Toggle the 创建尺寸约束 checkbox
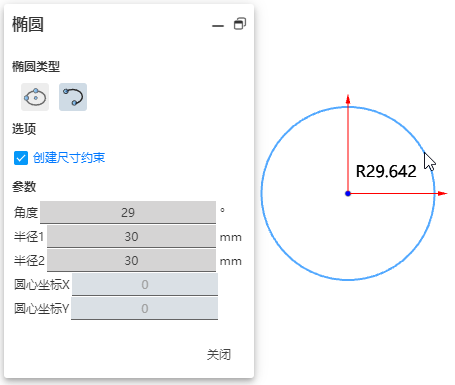This screenshot has height=385, width=455. coord(21,158)
